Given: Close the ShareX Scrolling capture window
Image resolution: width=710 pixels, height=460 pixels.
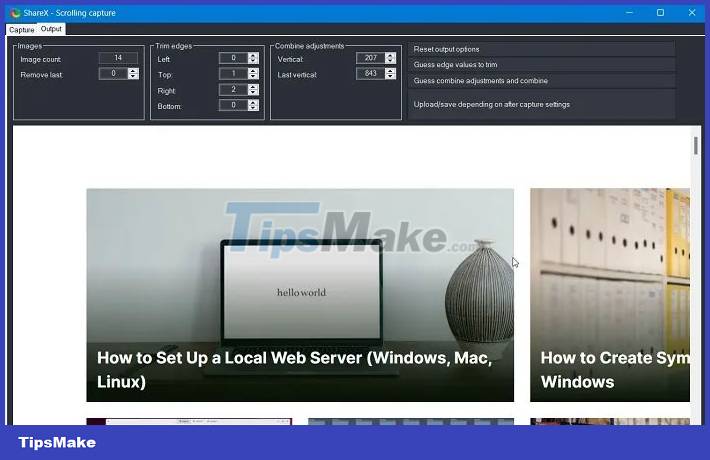Looking at the screenshot, I should 691,13.
